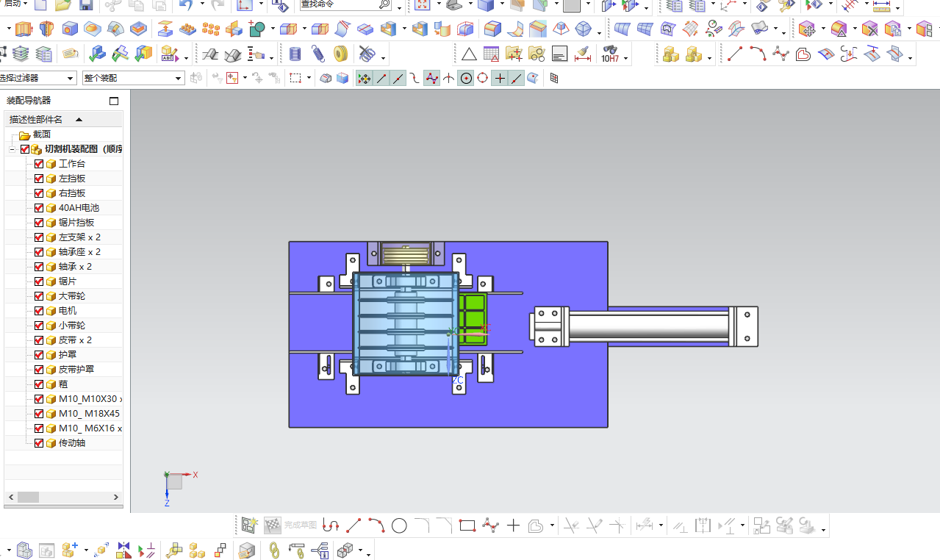Screen dimensions: 940x560
Task: Uncheck the 切割机装配图 root assembly checkbox
Action: [25, 149]
